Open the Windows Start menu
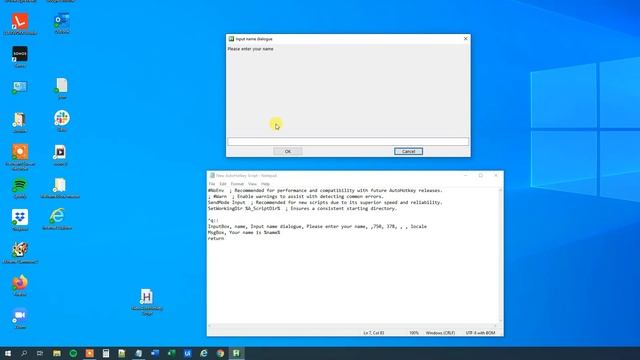 pyautogui.click(x=8, y=353)
